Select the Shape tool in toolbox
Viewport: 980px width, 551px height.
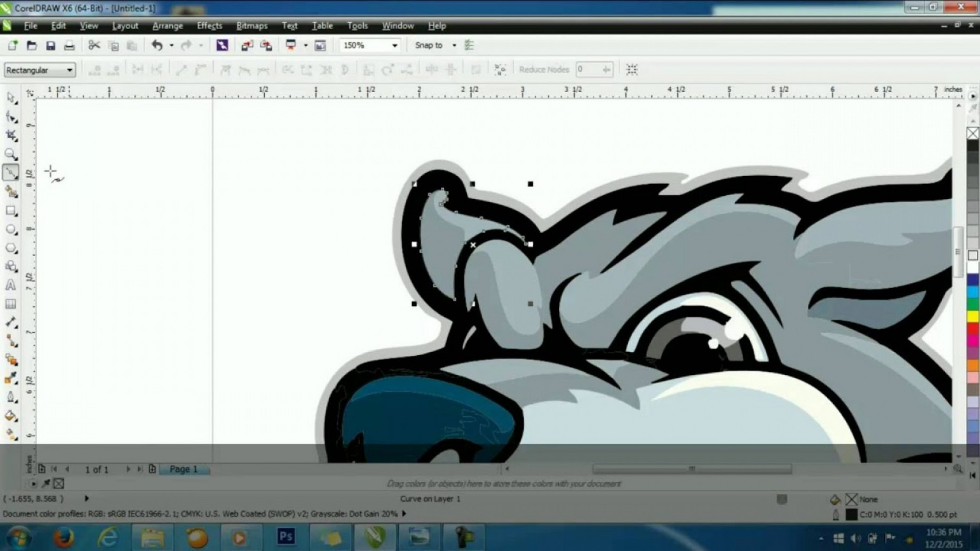11,117
